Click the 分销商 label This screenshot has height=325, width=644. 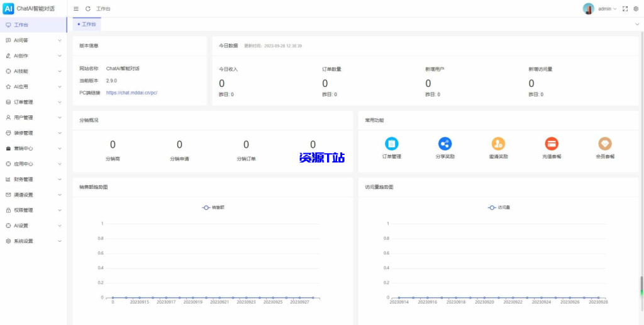(113, 158)
